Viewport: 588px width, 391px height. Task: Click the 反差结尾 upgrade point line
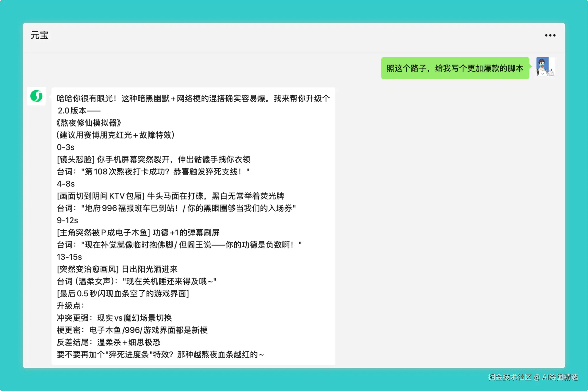(x=108, y=342)
